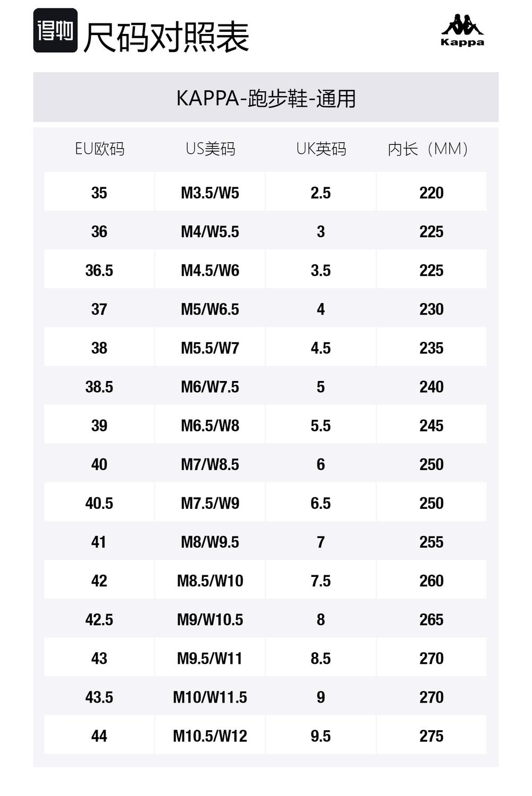The height and width of the screenshot is (796, 532).
Task: Select EU size 35 cell
Action: point(99,193)
